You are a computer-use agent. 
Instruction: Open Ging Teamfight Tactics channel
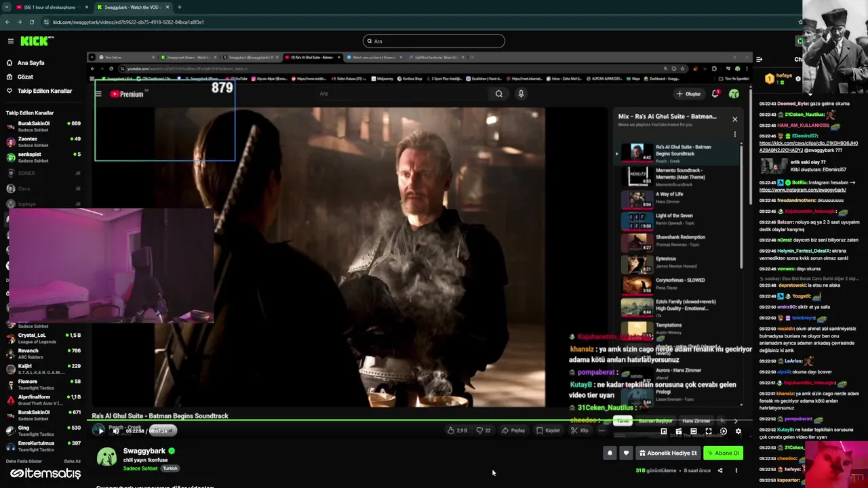[x=44, y=430]
